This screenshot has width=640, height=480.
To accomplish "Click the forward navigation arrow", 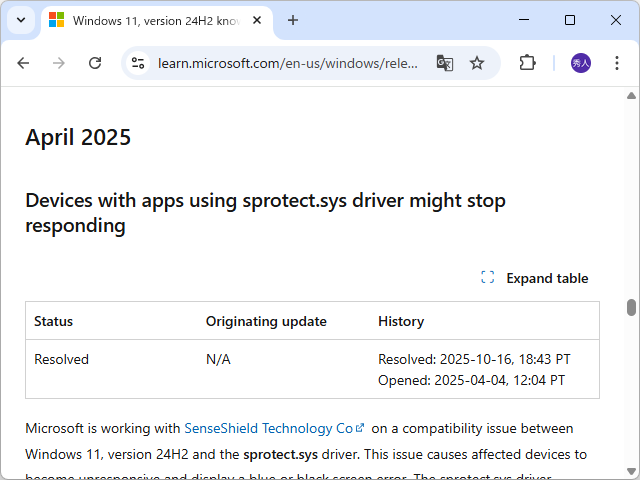I will [59, 63].
